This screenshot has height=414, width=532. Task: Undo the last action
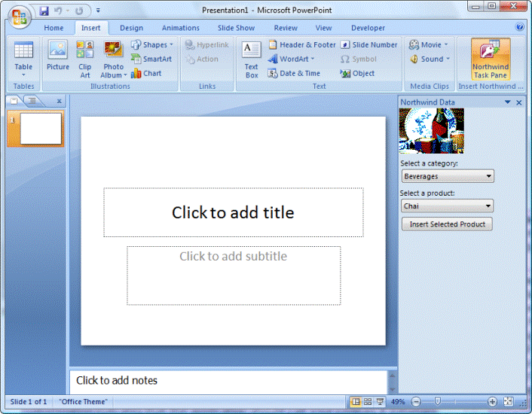pyautogui.click(x=58, y=11)
